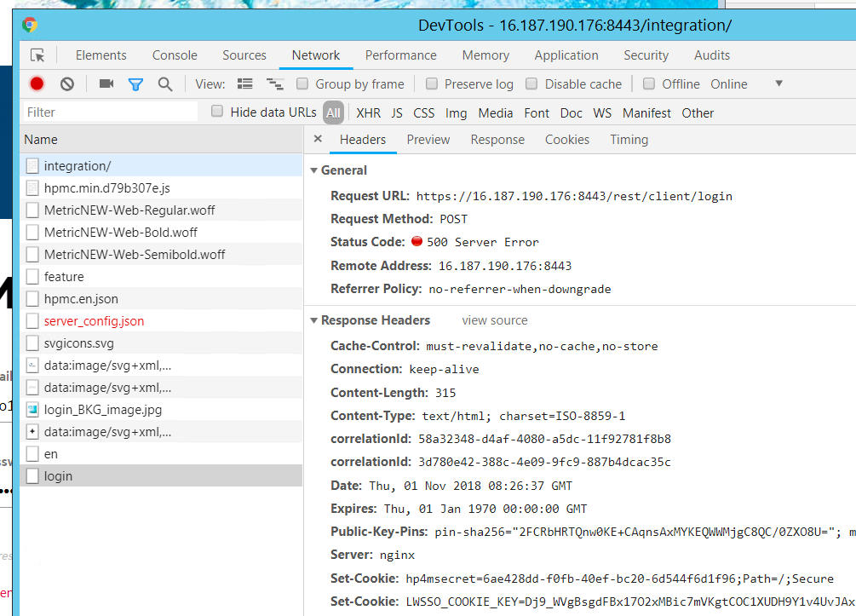Switch to the Console tab
This screenshot has width=856, height=616.
[x=175, y=55]
